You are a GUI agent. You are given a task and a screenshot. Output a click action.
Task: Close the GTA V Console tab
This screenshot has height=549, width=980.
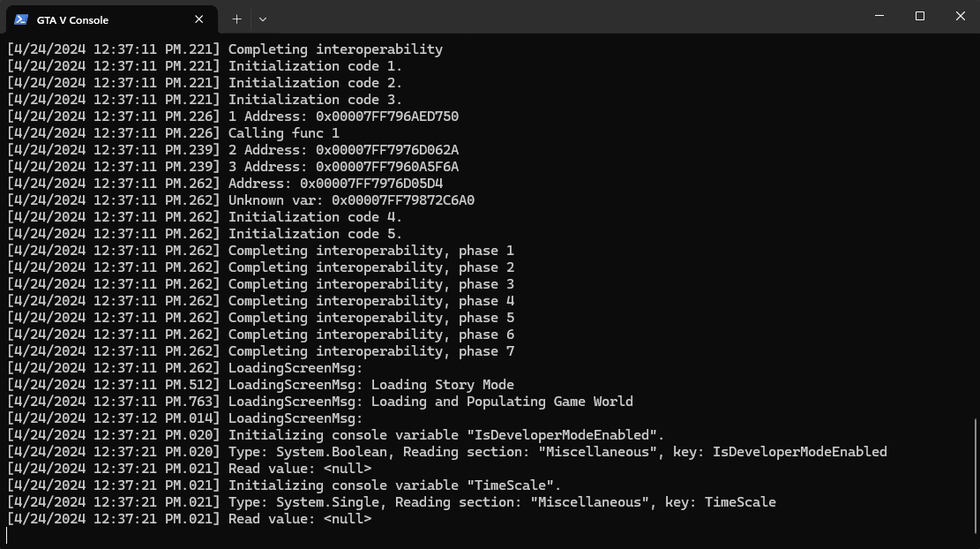pos(199,19)
